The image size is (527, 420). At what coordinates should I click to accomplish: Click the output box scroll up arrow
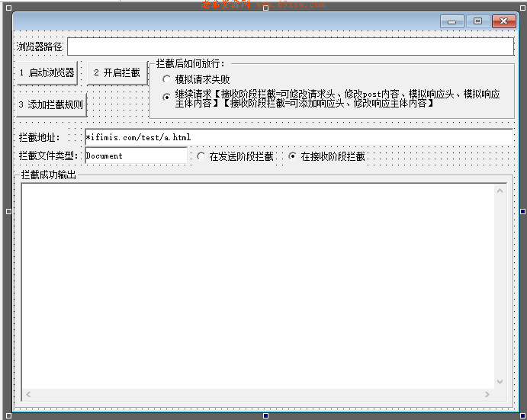tap(500, 191)
